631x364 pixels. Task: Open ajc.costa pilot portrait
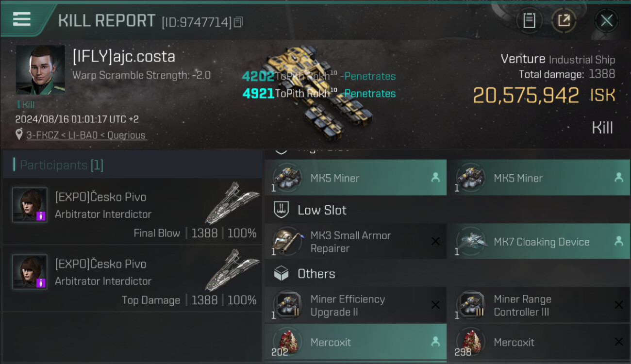tap(40, 70)
